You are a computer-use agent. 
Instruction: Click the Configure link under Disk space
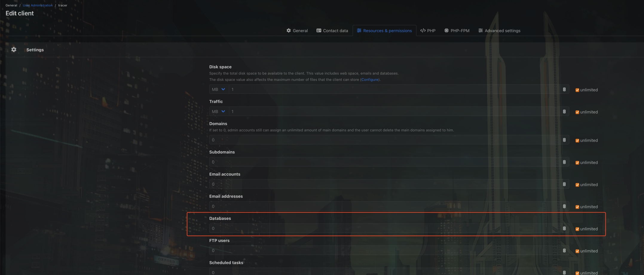(370, 80)
